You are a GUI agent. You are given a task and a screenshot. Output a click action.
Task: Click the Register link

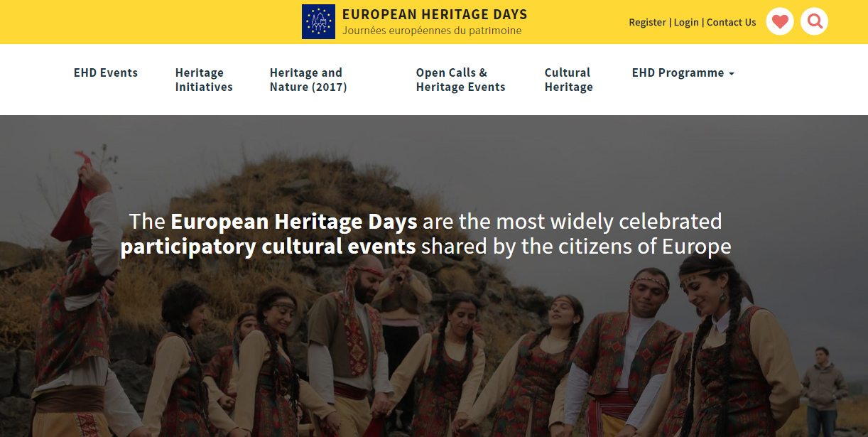pos(647,22)
